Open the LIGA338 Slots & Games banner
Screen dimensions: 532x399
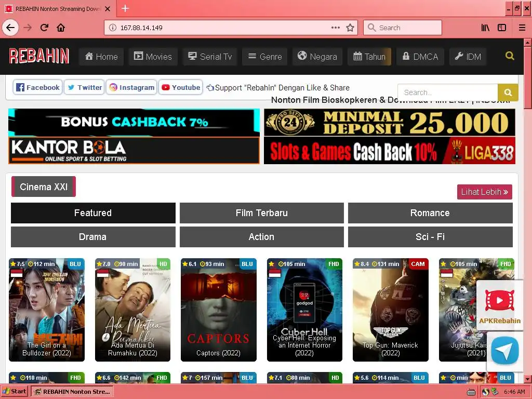390,151
